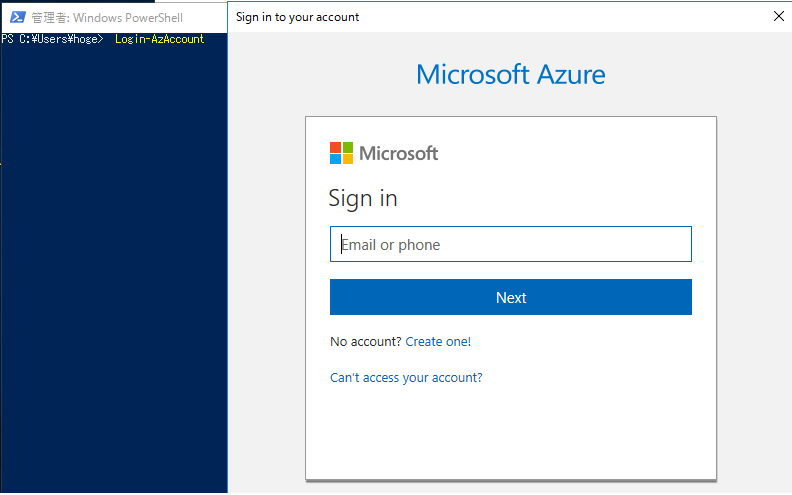Close the Sign in to your account dialog

(x=778, y=16)
